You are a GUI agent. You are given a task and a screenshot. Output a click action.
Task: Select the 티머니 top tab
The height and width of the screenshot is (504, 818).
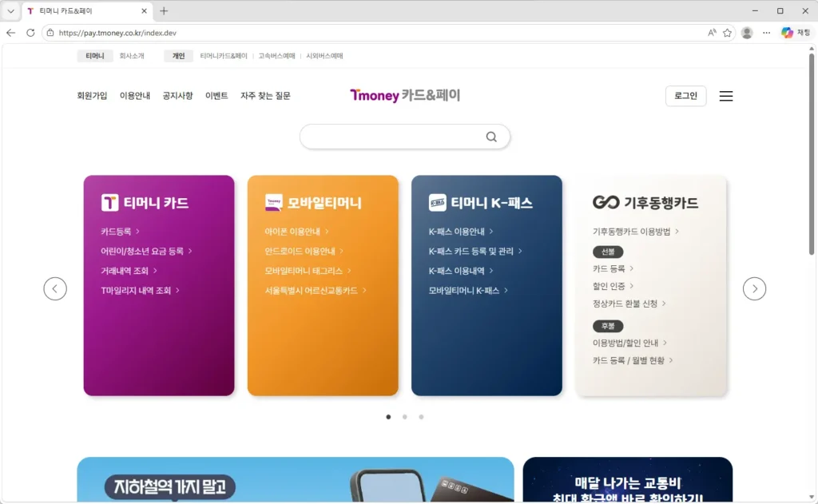[x=95, y=56]
